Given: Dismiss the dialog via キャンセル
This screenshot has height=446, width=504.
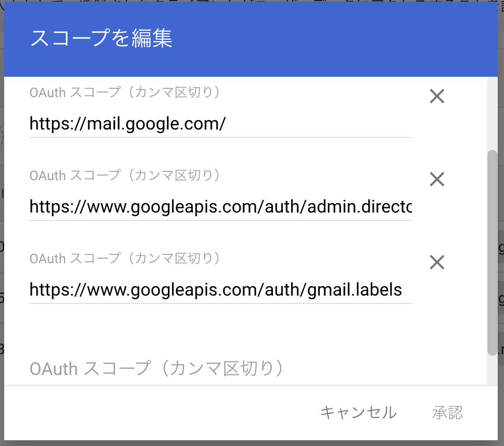Looking at the screenshot, I should pyautogui.click(x=359, y=412).
